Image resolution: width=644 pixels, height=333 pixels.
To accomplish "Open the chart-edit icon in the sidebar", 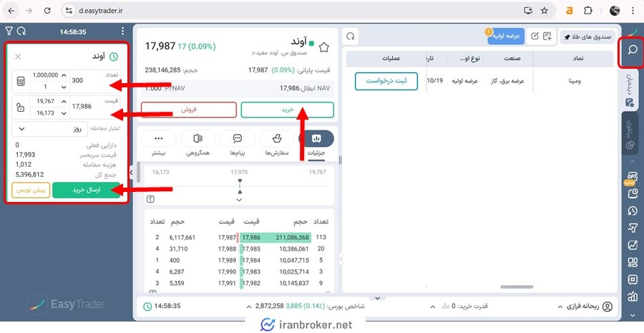I will point(633,245).
